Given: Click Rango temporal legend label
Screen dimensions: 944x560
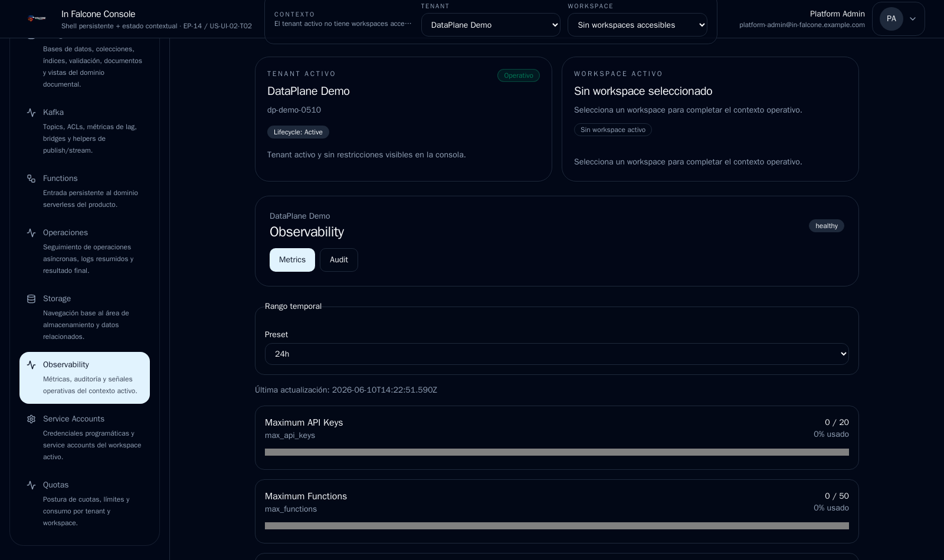Looking at the screenshot, I should (293, 307).
